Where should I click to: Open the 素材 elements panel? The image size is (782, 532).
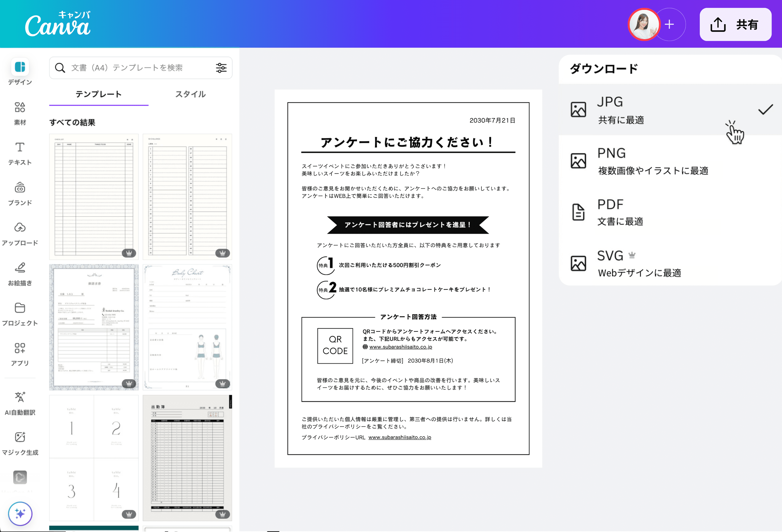(x=20, y=108)
